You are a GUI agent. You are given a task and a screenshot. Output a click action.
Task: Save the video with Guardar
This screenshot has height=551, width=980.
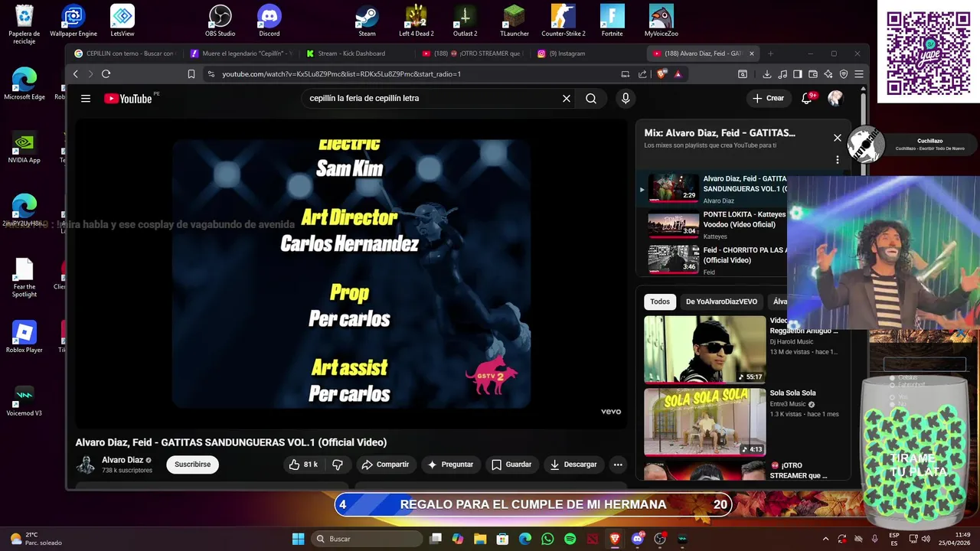tap(511, 465)
